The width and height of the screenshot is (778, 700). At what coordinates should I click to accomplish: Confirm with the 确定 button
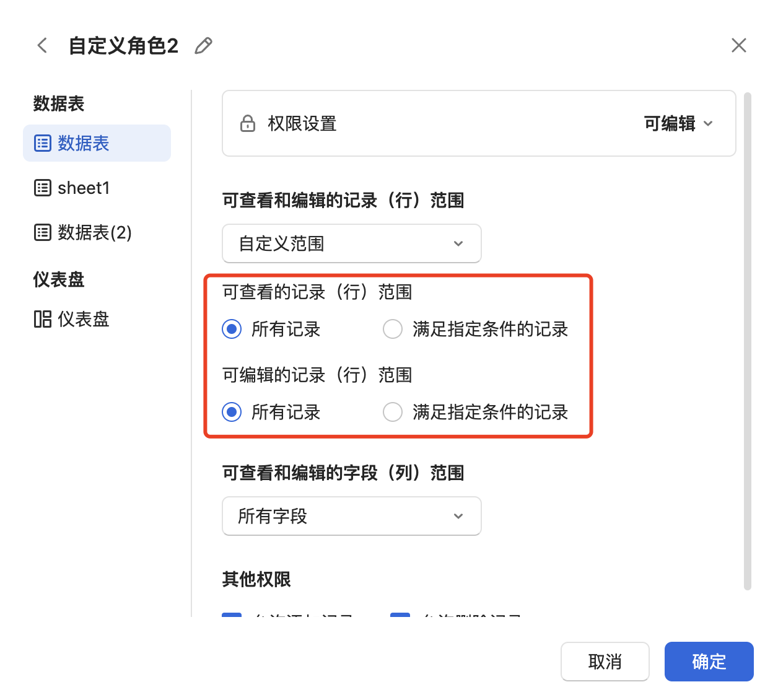click(x=709, y=662)
